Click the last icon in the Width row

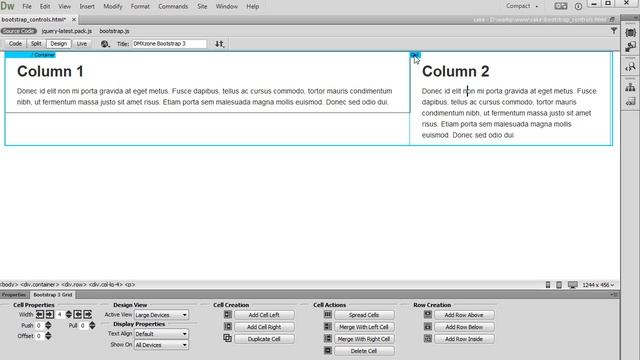(87, 314)
